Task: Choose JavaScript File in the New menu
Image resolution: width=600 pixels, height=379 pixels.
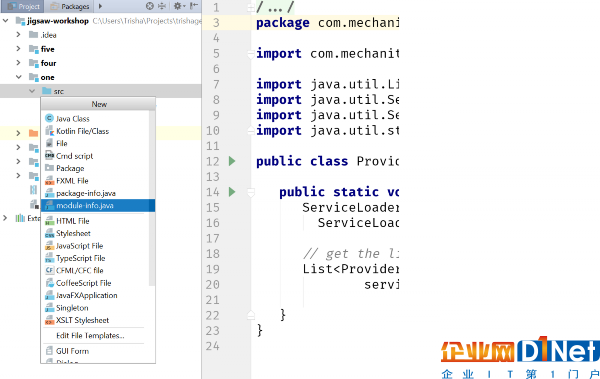Action: pyautogui.click(x=98, y=246)
